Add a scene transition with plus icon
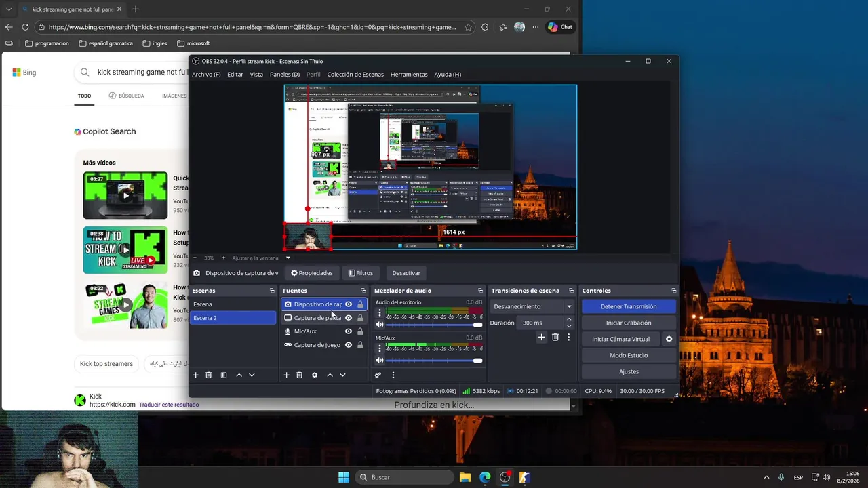 coord(541,337)
